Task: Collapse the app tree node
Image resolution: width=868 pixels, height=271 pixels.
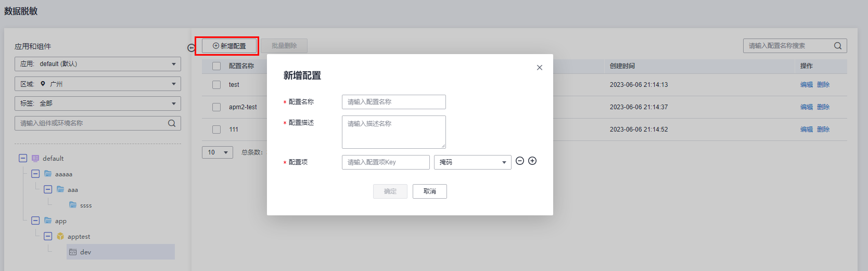Action: [x=35, y=221]
